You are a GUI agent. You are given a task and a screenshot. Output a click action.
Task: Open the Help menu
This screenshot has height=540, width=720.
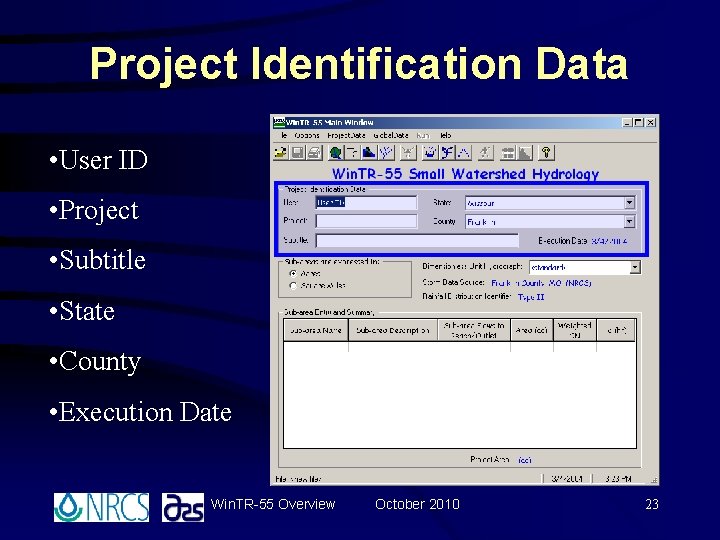(x=445, y=135)
